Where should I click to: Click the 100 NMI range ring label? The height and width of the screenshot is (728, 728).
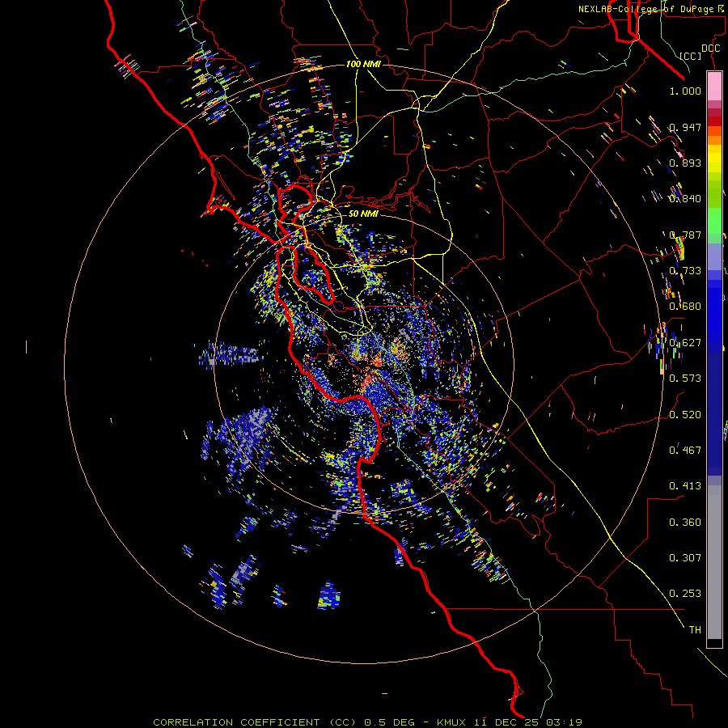point(363,64)
